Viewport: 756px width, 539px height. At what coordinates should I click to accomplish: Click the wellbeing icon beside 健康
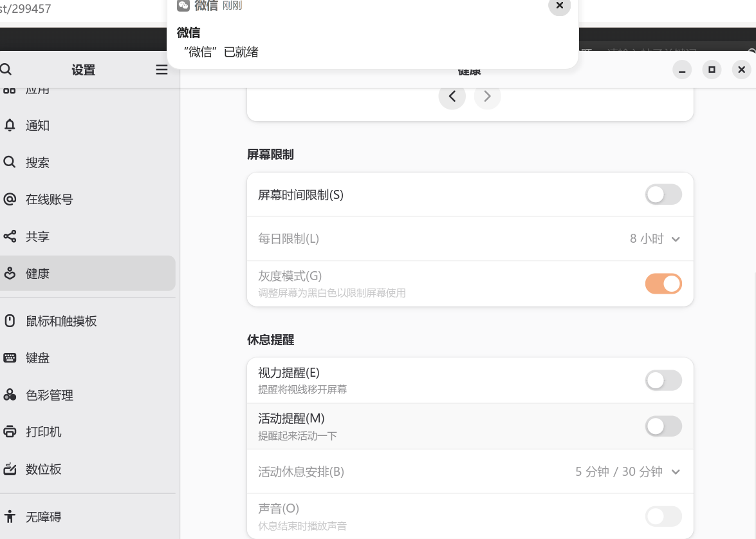click(10, 274)
